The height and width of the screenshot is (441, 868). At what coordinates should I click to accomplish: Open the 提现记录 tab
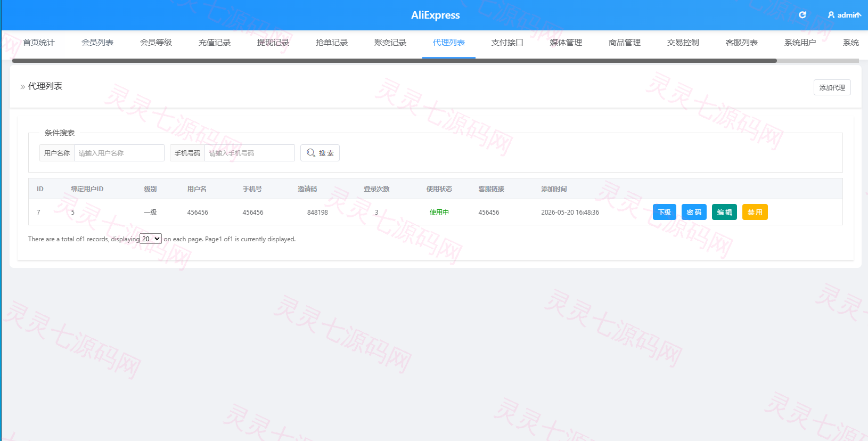273,43
